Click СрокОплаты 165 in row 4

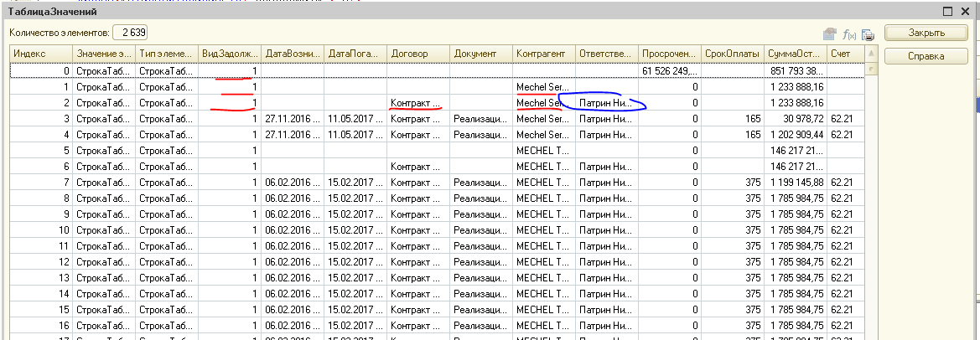point(733,135)
